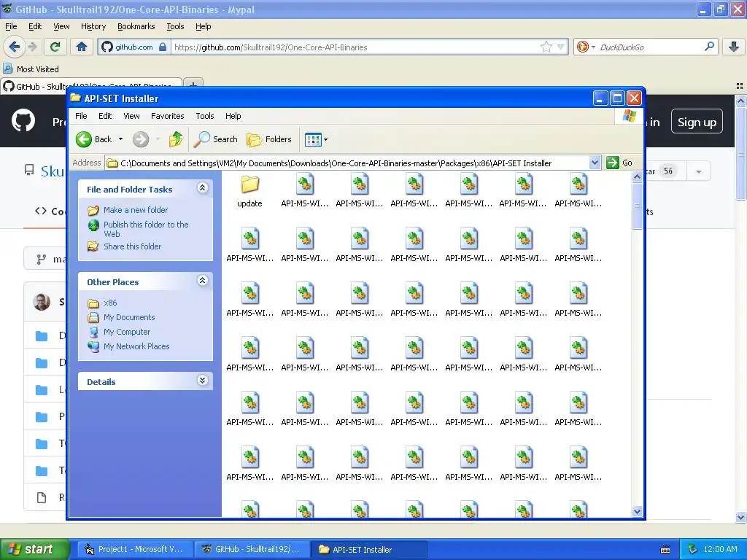Open the Star dropdown arrow on GitHub page
Image resolution: width=747 pixels, height=560 pixels.
click(x=698, y=171)
